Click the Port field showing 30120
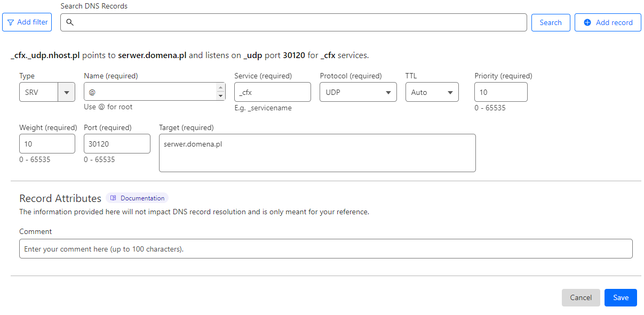Image resolution: width=644 pixels, height=315 pixels. [x=117, y=144]
